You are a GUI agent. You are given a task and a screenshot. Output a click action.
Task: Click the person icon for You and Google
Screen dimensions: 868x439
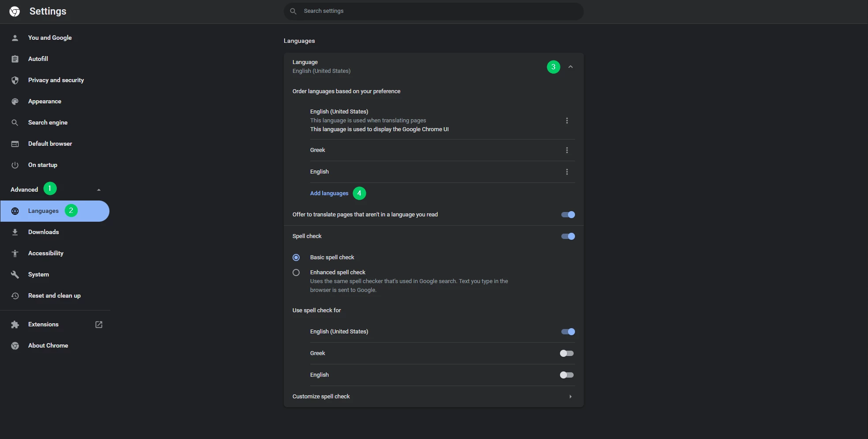click(15, 38)
